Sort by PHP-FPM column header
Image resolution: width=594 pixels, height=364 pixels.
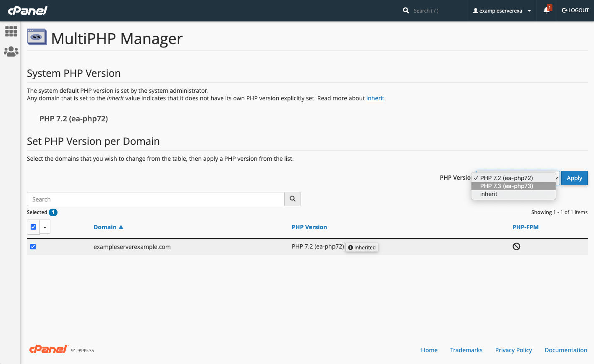coord(526,227)
